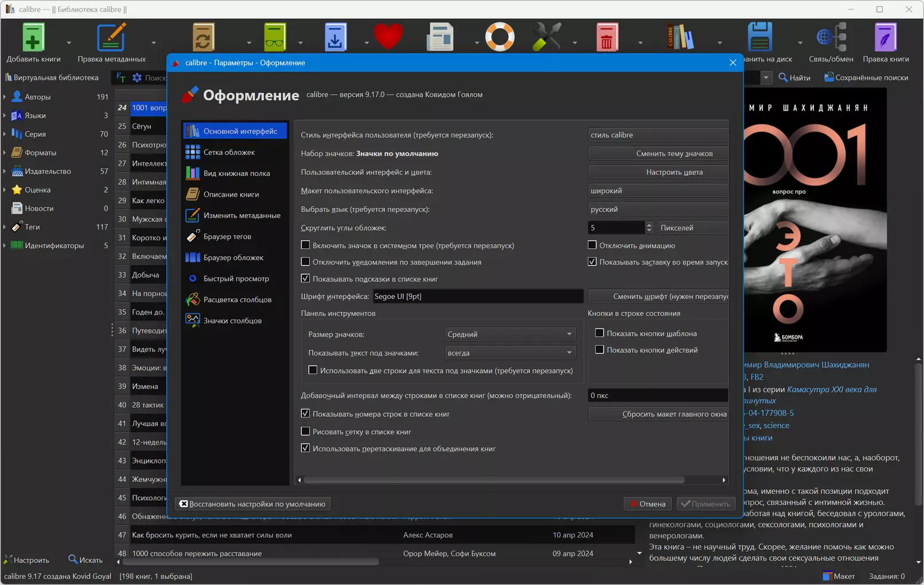
Task: Open Вид книжная полка settings section
Action: point(235,173)
